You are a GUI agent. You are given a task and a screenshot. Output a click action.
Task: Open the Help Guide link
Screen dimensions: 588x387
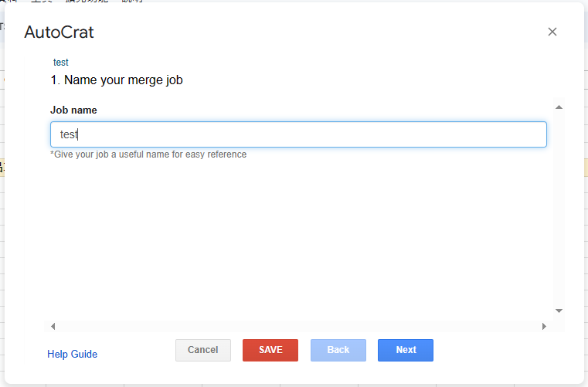(x=73, y=354)
